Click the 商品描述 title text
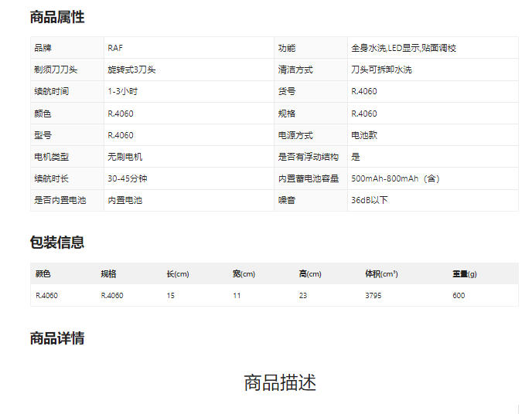This screenshot has width=532, height=414. [280, 383]
